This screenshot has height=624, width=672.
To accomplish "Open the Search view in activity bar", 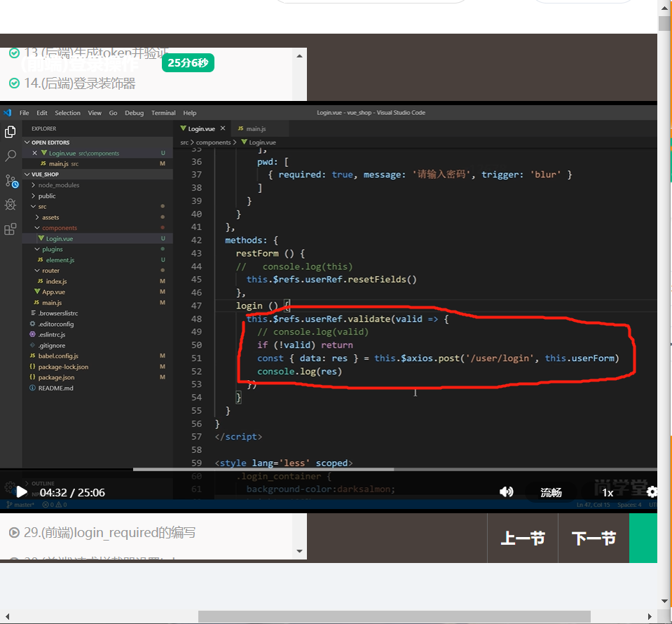I will (x=11, y=156).
